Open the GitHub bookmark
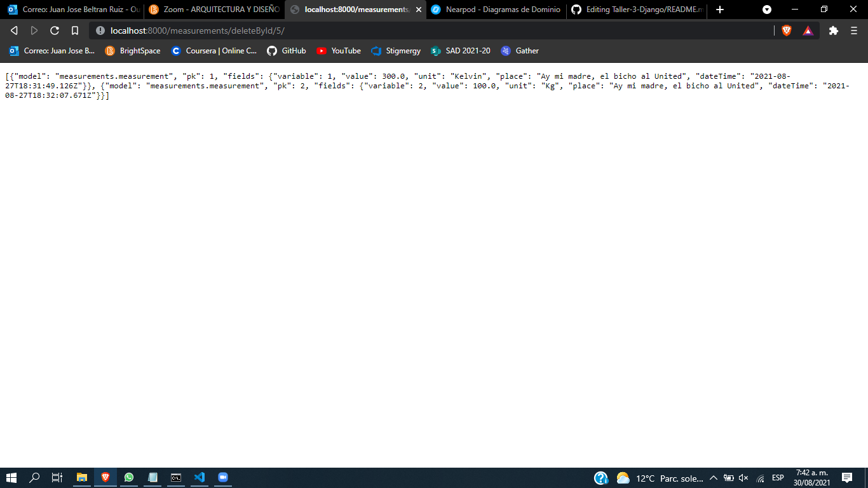868x488 pixels. 287,51
